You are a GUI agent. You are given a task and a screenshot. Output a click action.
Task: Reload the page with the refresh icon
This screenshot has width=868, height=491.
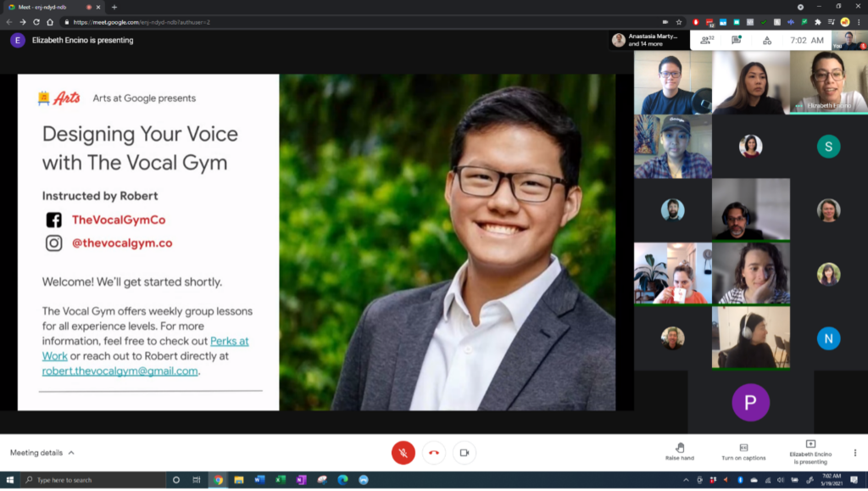[36, 22]
